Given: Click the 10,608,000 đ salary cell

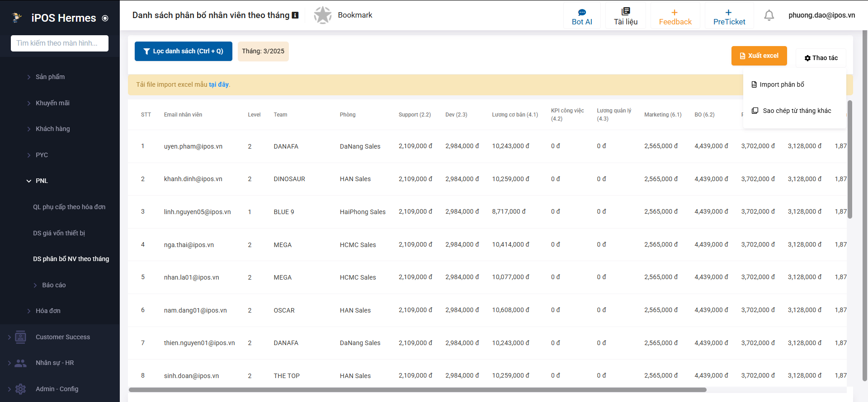Looking at the screenshot, I should point(510,310).
